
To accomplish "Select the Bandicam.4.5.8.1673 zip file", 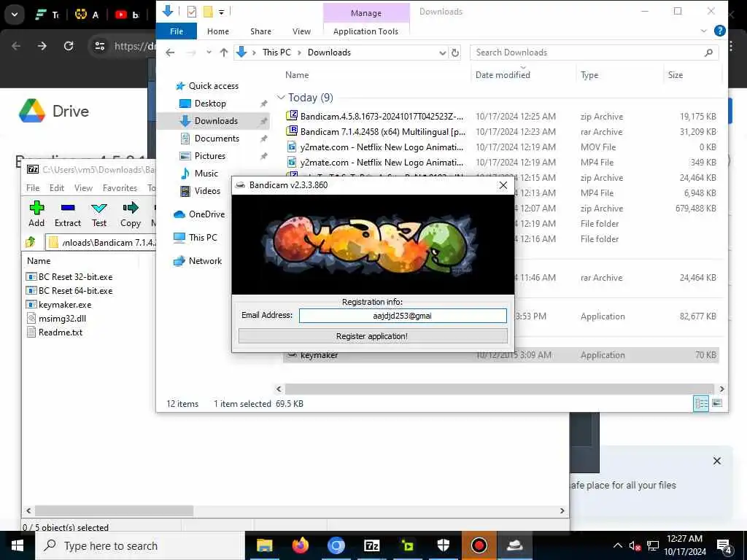I will (500, 116).
